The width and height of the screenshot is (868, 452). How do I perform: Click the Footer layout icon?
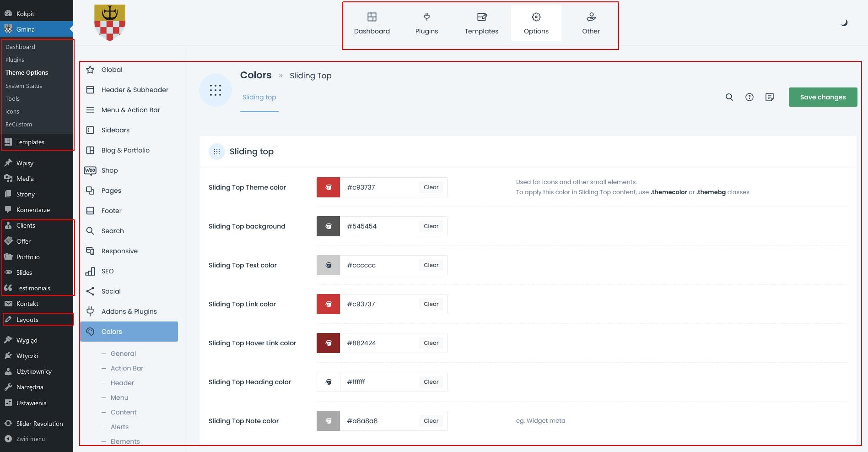(x=90, y=211)
